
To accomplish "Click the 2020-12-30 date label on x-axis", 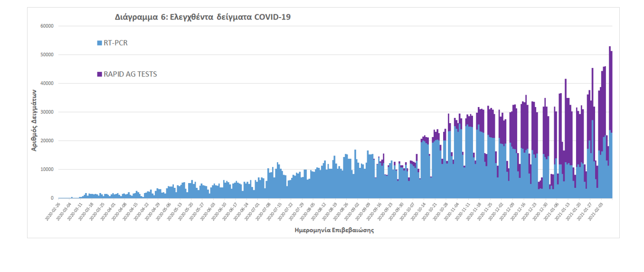I will point(540,211).
